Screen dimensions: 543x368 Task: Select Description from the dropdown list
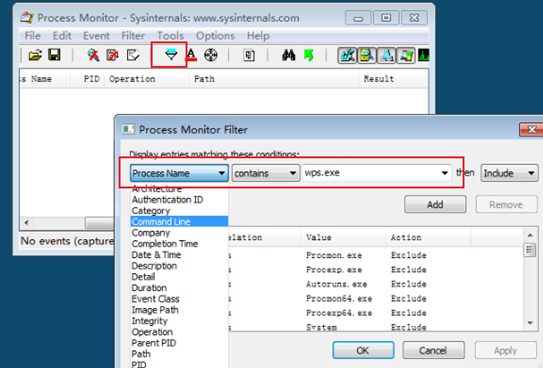point(179,266)
